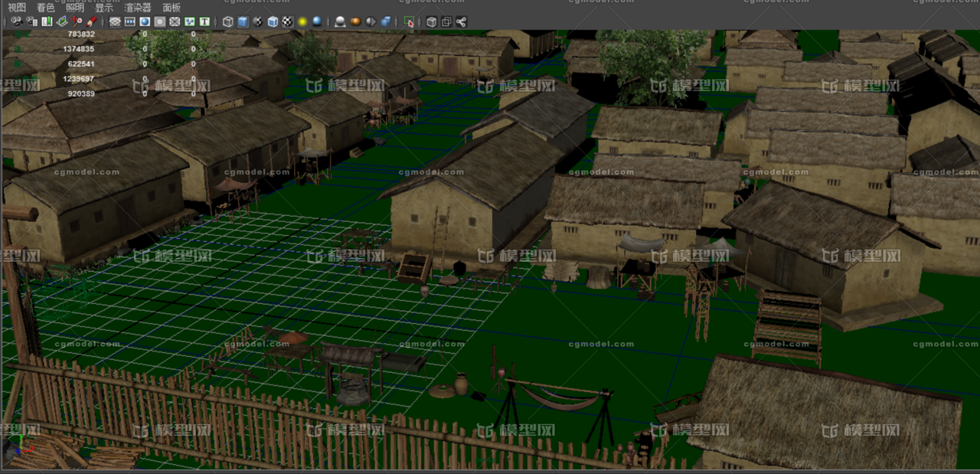This screenshot has height=474, width=980.
Task: Toggle depth of field icon
Action: [x=385, y=21]
